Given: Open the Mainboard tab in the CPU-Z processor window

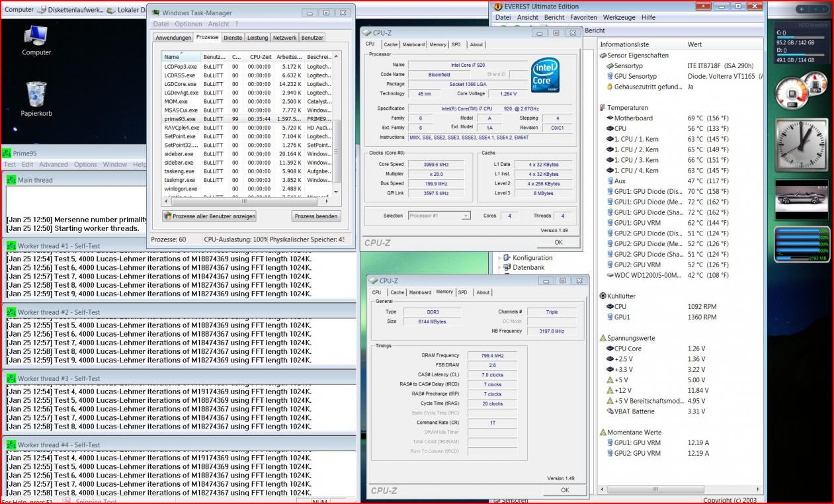Looking at the screenshot, I should click(x=414, y=44).
